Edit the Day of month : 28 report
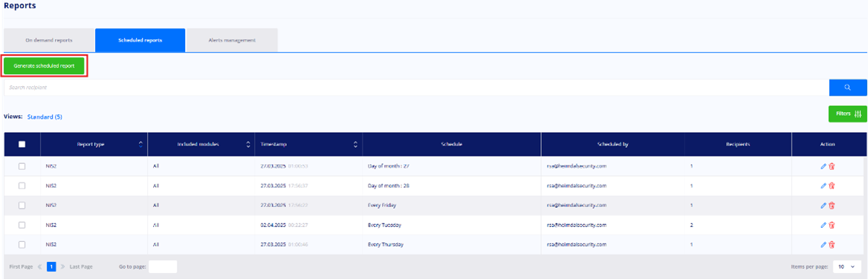 (823, 186)
